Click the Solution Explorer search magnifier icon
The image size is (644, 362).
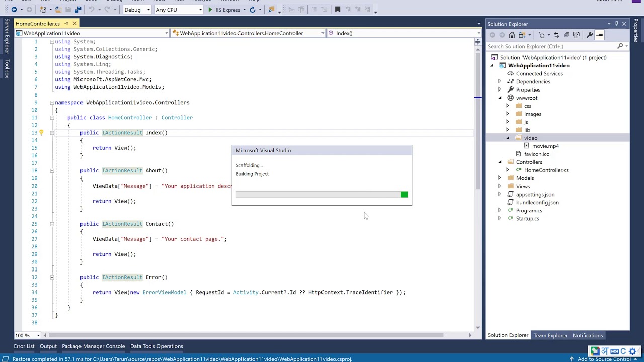620,46
